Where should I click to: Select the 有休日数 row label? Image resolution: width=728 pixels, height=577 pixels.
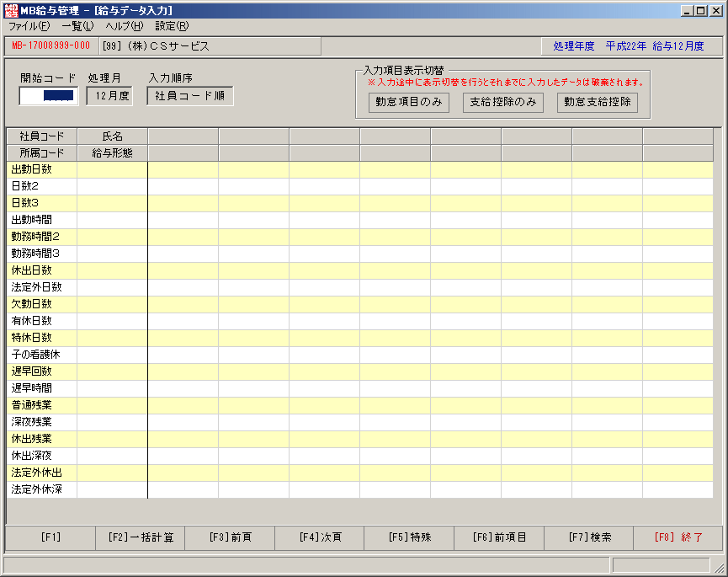42,321
